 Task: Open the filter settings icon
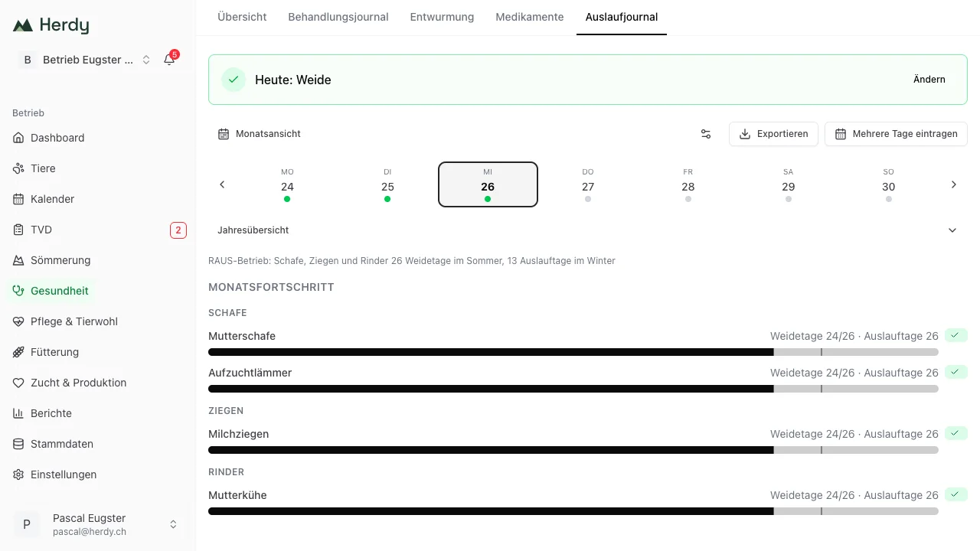(x=706, y=134)
